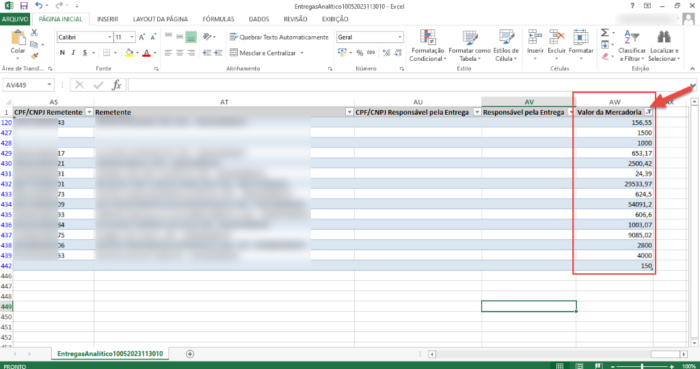Click the AutoSum sigma icon
The height and width of the screenshot is (369, 700).
pos(605,33)
